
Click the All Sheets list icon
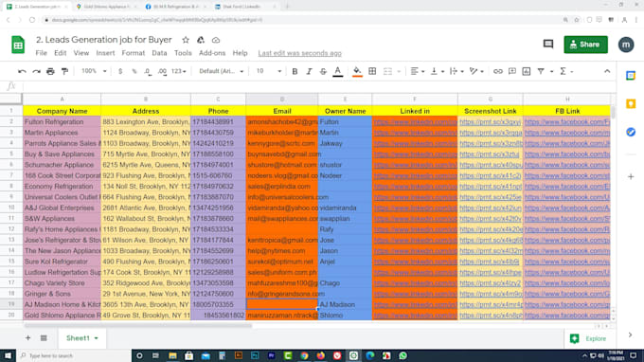pos(44,337)
